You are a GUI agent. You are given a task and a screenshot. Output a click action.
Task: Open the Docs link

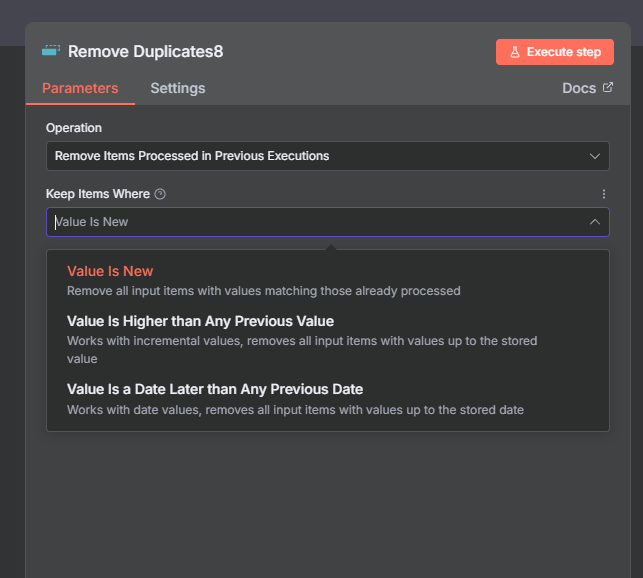pos(579,88)
